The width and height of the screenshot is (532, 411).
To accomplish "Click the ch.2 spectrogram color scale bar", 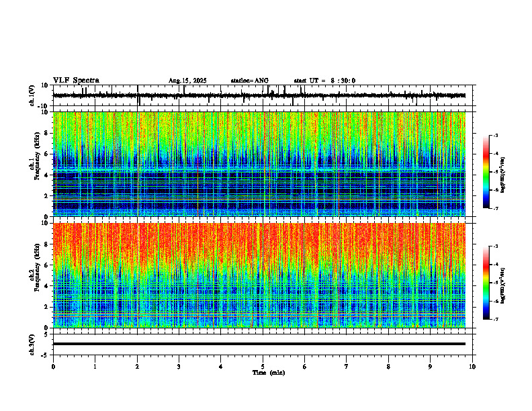I will point(486,283).
